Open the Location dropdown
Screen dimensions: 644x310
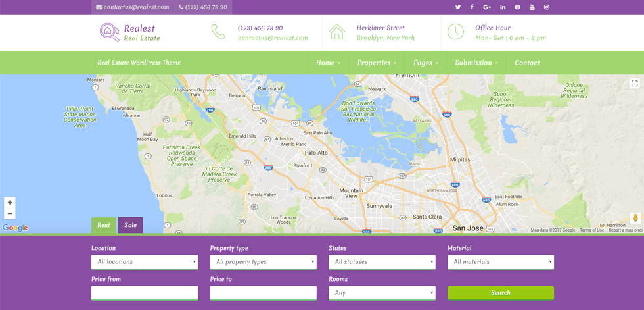pos(145,262)
